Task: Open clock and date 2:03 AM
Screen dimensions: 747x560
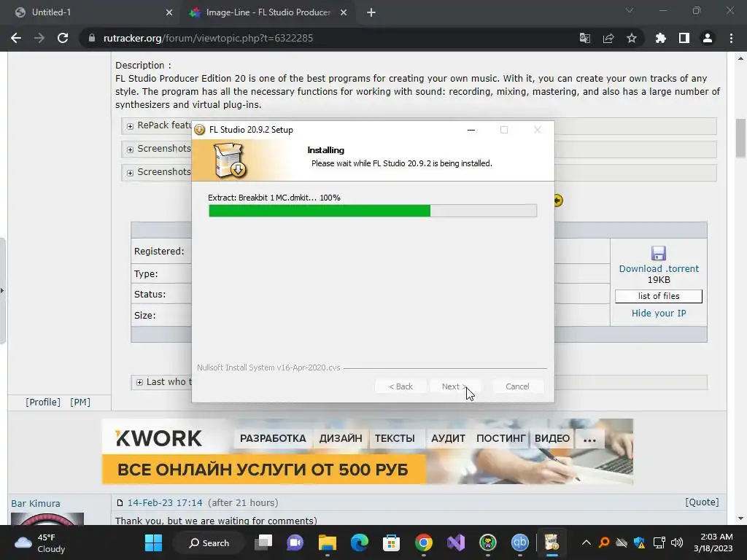Action: pyautogui.click(x=713, y=542)
